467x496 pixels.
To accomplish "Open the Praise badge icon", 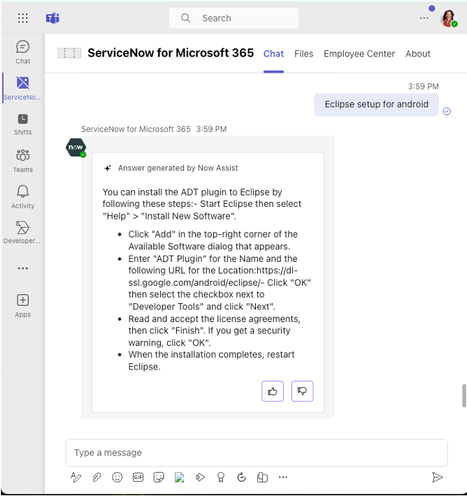I will 221,477.
